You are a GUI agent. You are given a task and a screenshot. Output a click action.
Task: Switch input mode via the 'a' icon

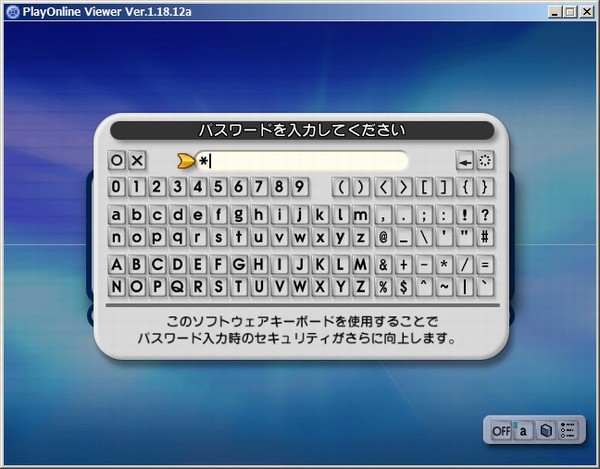click(x=523, y=431)
